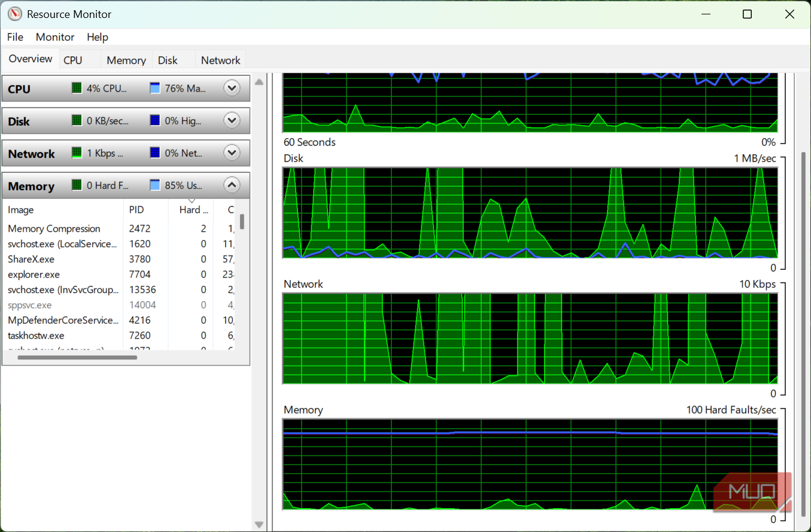Click the left pane scroll-down arrow
Viewport: 811px width, 532px height.
pos(259,525)
